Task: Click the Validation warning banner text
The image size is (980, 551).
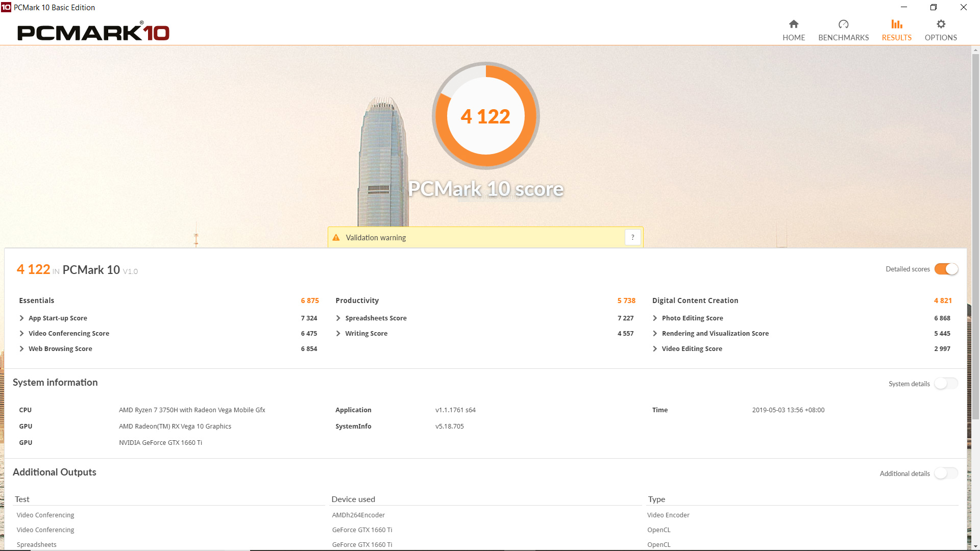Action: click(x=376, y=238)
